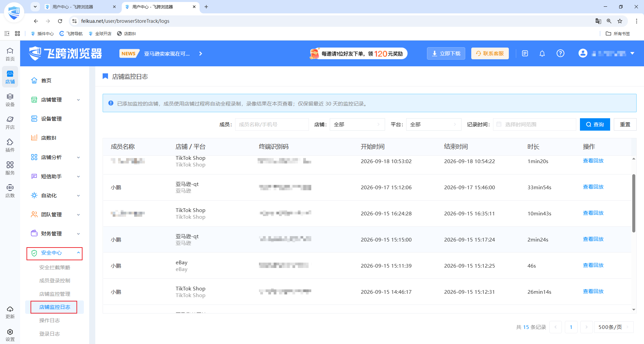
Task: Click 查看回放 for the eBay record
Action: point(593,265)
